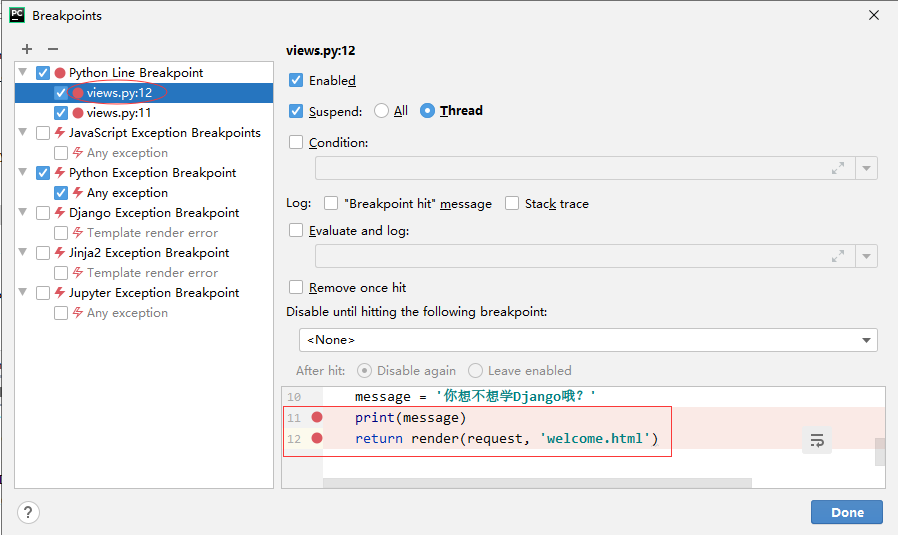Click the soft-wrap icon in code preview

[817, 440]
